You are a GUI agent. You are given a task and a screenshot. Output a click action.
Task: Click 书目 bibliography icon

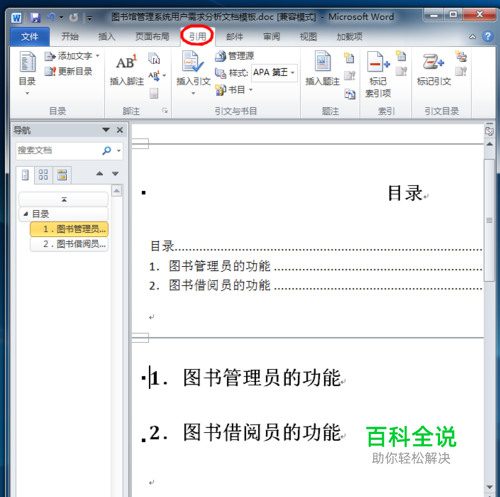pos(220,90)
